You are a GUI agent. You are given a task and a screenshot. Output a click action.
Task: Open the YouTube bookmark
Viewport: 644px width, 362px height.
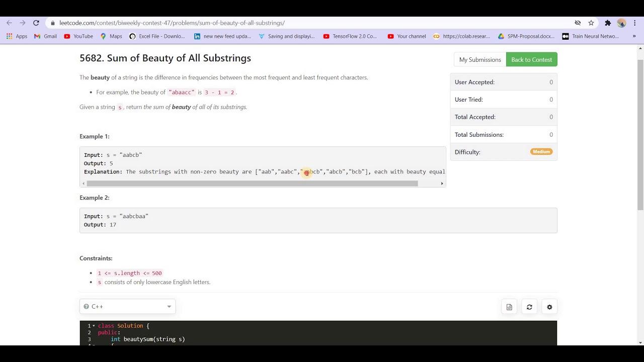pos(78,36)
